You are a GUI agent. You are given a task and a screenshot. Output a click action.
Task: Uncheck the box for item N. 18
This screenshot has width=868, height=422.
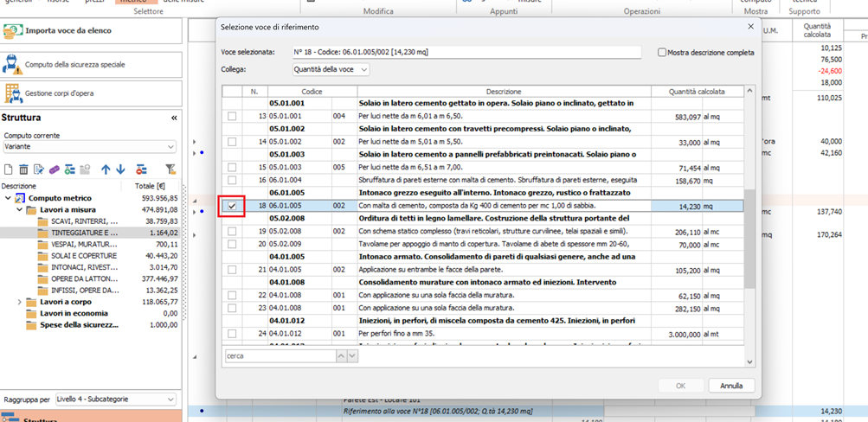[232, 206]
